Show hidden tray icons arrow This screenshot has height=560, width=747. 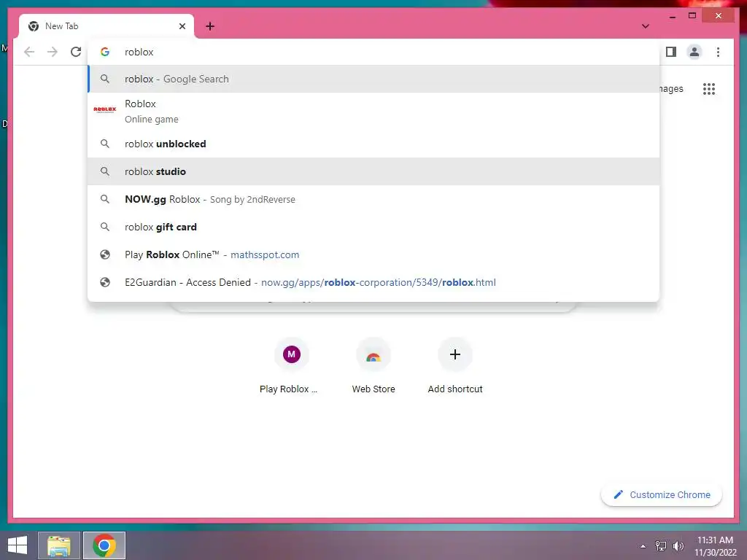coord(643,546)
